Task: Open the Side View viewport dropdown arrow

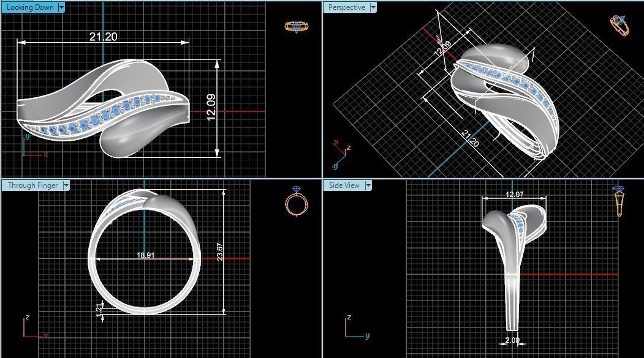Action: [368, 185]
